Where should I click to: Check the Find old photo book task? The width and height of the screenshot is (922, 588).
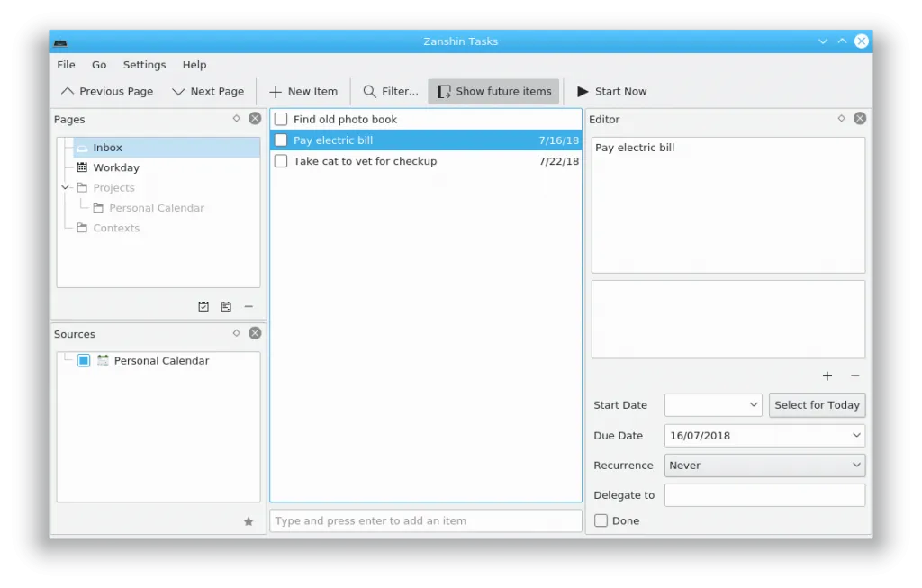(x=281, y=118)
